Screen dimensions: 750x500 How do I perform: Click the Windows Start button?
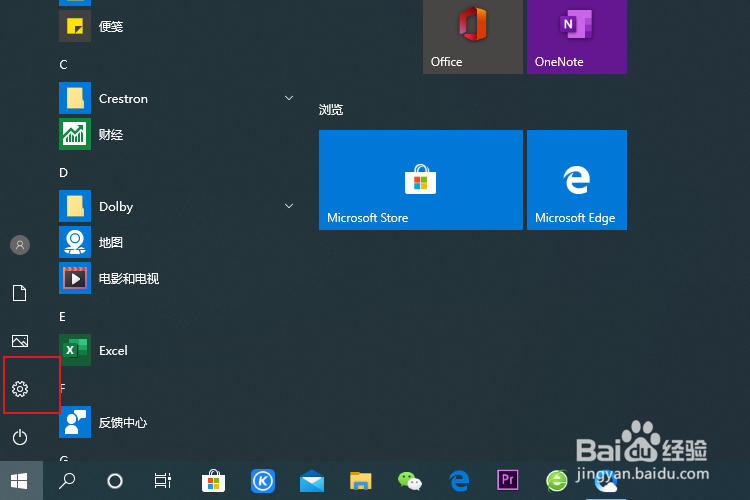[x=21, y=481]
